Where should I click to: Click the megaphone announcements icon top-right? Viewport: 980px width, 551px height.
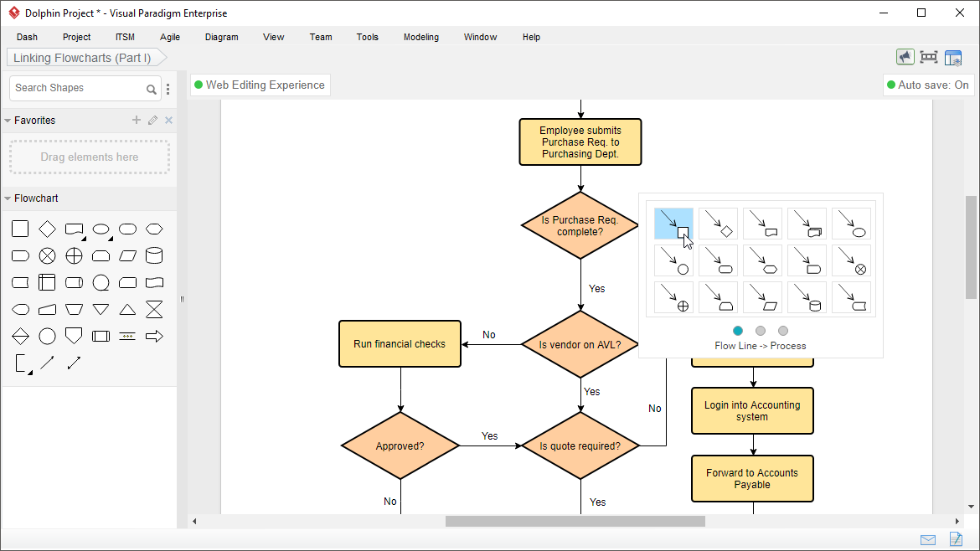(x=905, y=56)
